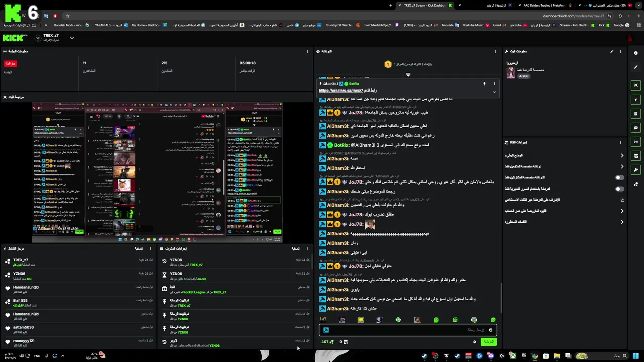
Task: Click the info icon in right sidebar
Action: pyautogui.click(x=636, y=53)
